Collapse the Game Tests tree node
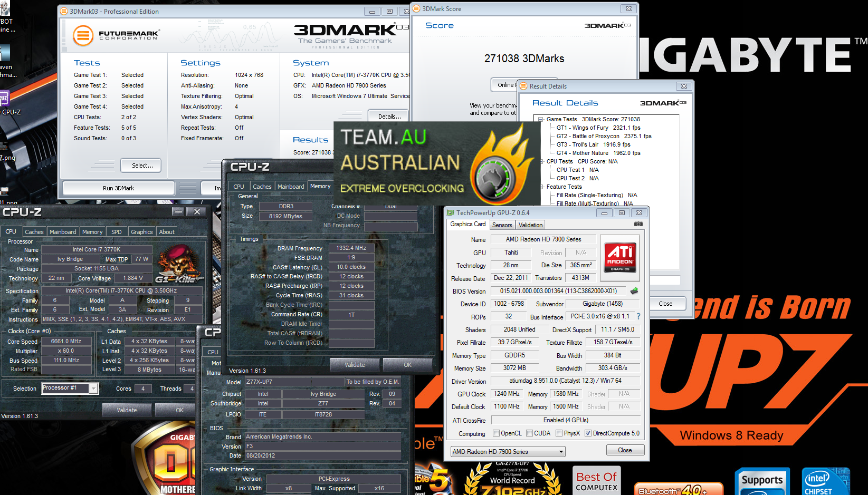Image resolution: width=868 pixels, height=495 pixels. click(x=540, y=120)
